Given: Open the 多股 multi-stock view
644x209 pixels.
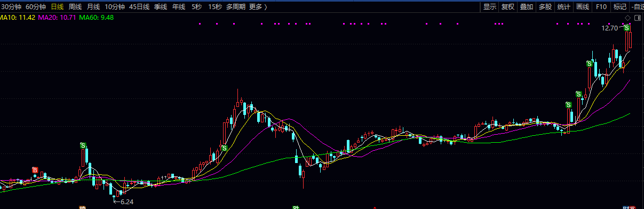Looking at the screenshot, I should (x=545, y=7).
